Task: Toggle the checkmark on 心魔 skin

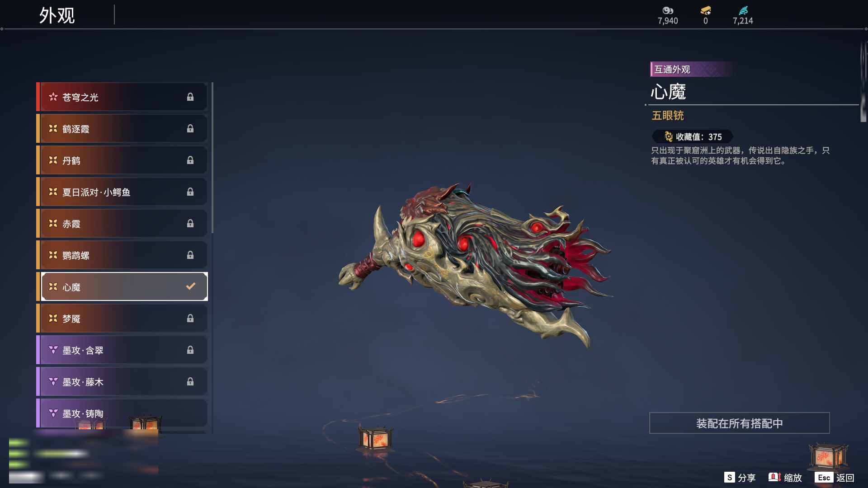Action: click(x=191, y=286)
